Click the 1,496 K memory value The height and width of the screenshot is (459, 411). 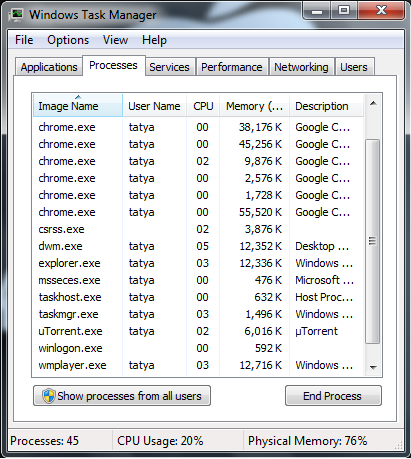click(x=264, y=314)
